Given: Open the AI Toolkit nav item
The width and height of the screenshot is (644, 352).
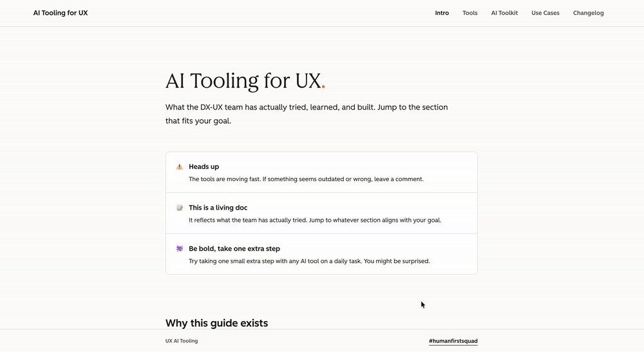Looking at the screenshot, I should click(x=504, y=13).
